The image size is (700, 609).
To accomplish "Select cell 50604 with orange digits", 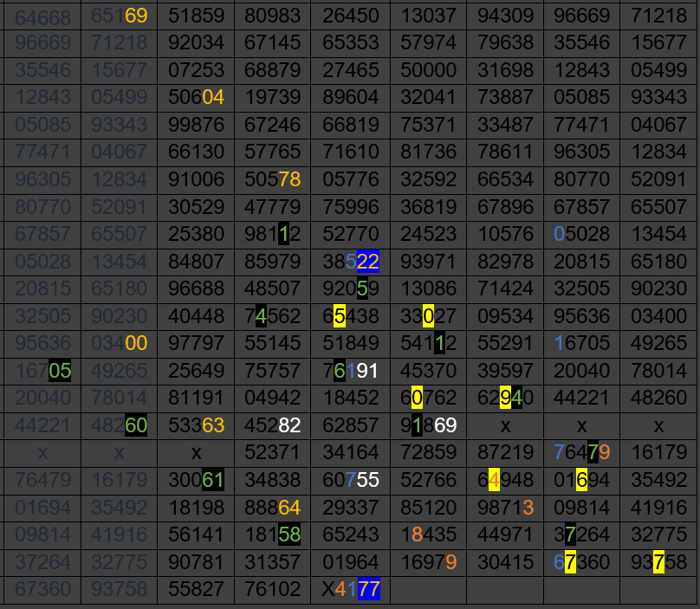I will pos(195,97).
